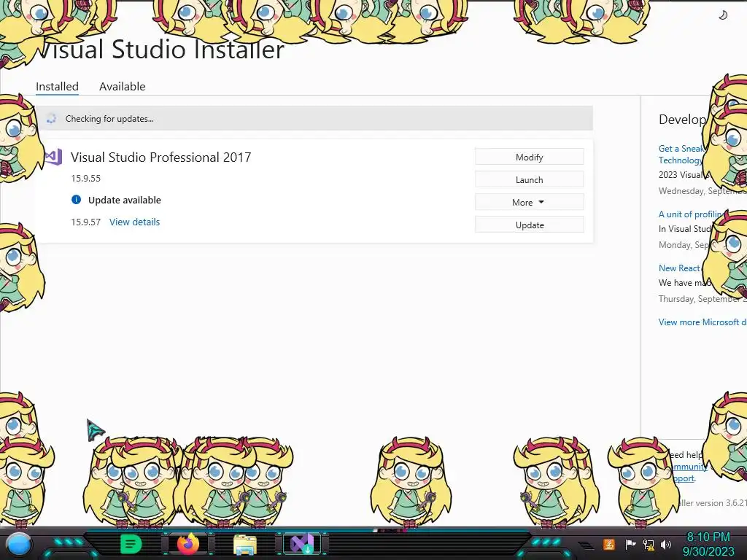Click the Update button
The image size is (747, 560).
click(x=530, y=225)
